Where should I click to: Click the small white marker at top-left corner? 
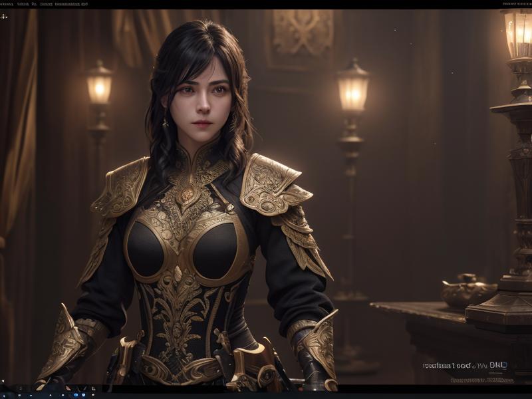pos(4,15)
